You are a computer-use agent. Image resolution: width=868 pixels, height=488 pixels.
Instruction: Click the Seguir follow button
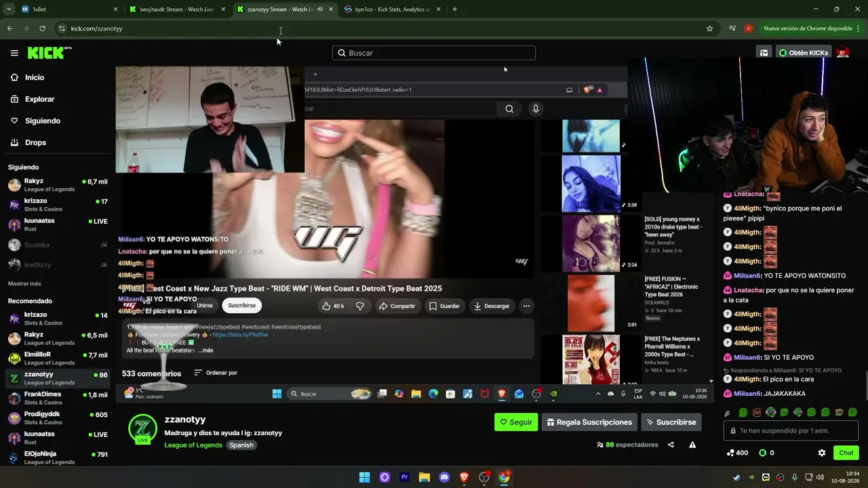tap(516, 422)
